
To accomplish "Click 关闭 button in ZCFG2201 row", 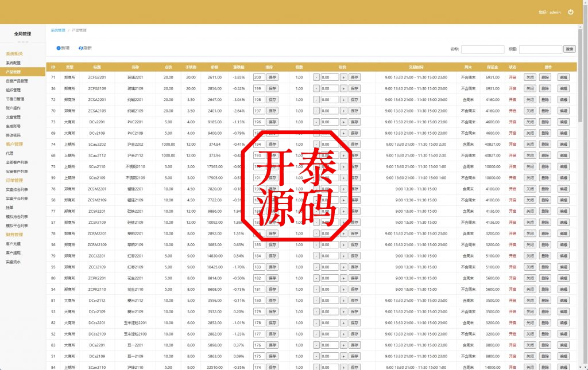I will click(x=530, y=77).
